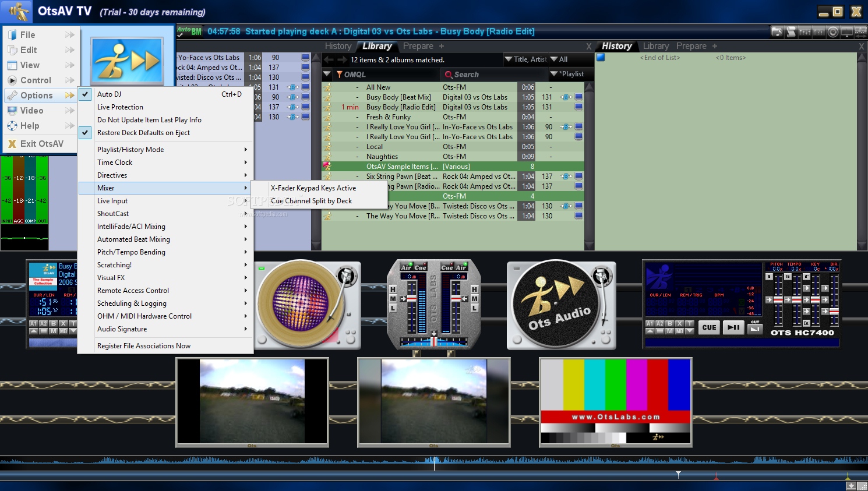Add a new tab with plus in left panel
The image size is (868, 491).
point(442,46)
